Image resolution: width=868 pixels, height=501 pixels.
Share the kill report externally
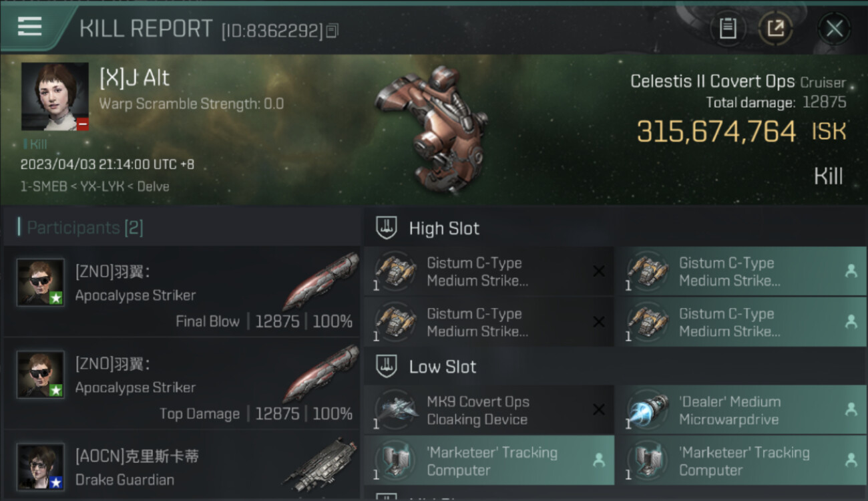[776, 29]
